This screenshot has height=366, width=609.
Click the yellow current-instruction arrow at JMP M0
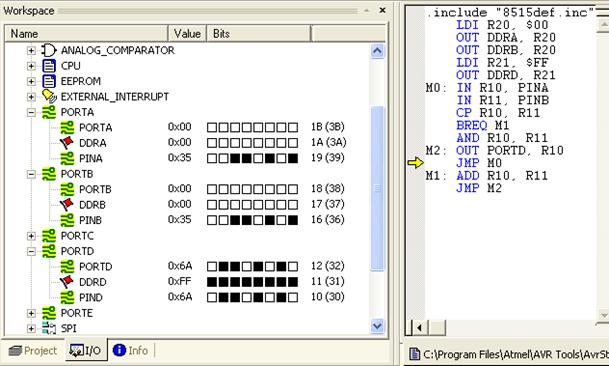[415, 163]
